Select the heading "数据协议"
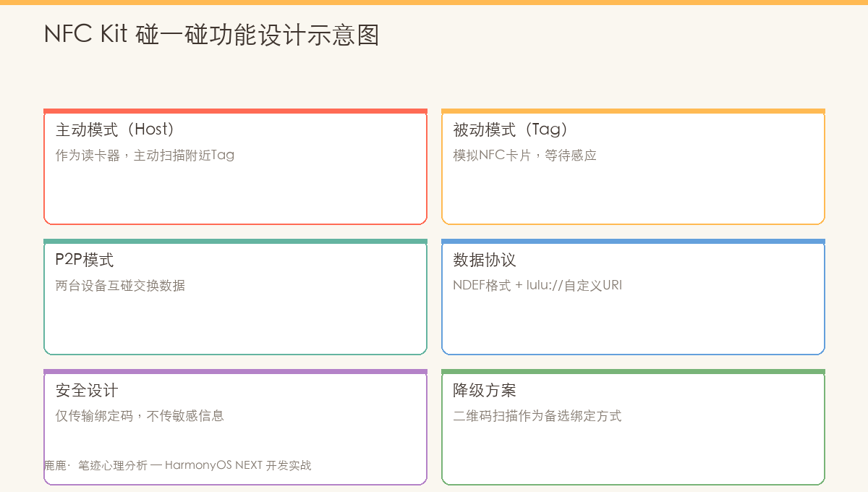The image size is (868, 492). 485,260
